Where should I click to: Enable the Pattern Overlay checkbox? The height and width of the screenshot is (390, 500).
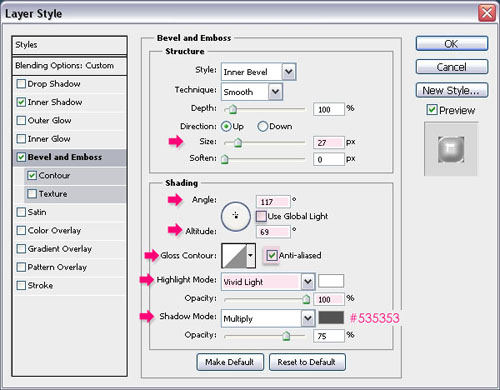(21, 267)
